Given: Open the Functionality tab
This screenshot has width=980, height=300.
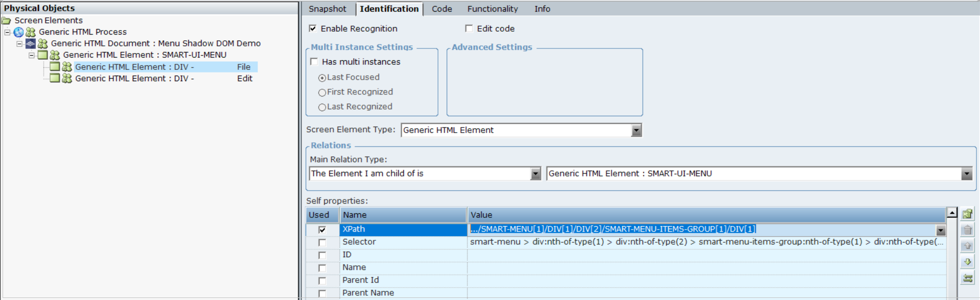Looking at the screenshot, I should (x=492, y=9).
